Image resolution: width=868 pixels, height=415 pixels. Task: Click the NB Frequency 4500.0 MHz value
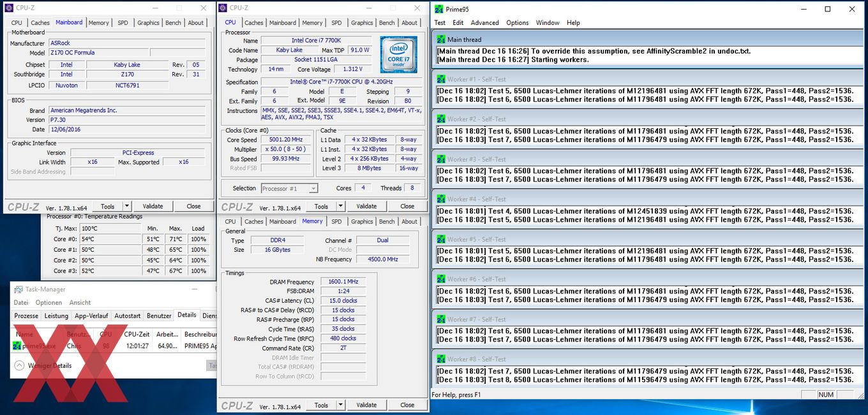383,259
